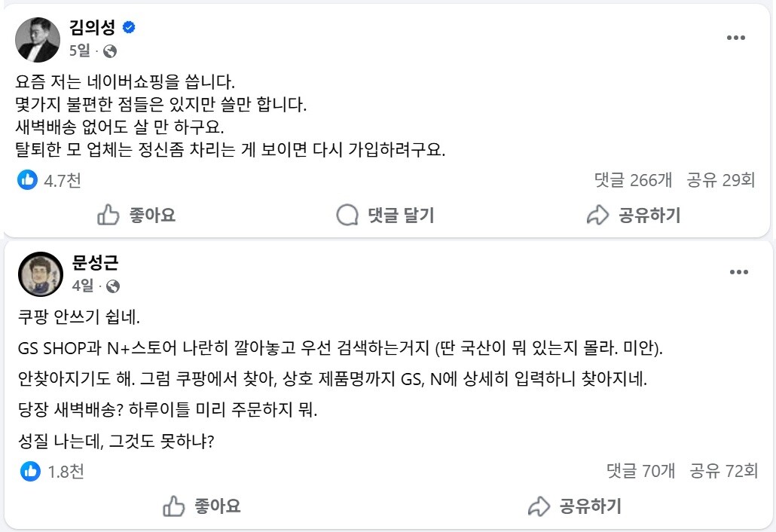Open 김의성's profile picture
This screenshot has width=776, height=532.
pos(38,39)
